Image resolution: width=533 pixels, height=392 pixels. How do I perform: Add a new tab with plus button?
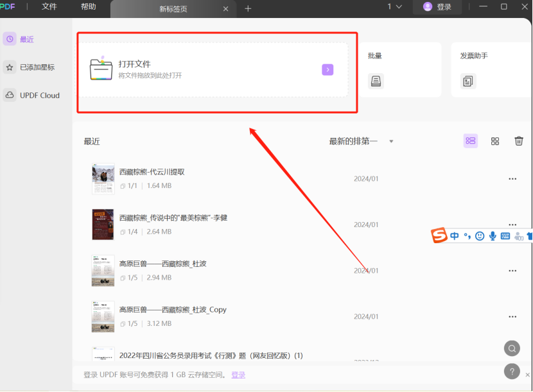[248, 9]
